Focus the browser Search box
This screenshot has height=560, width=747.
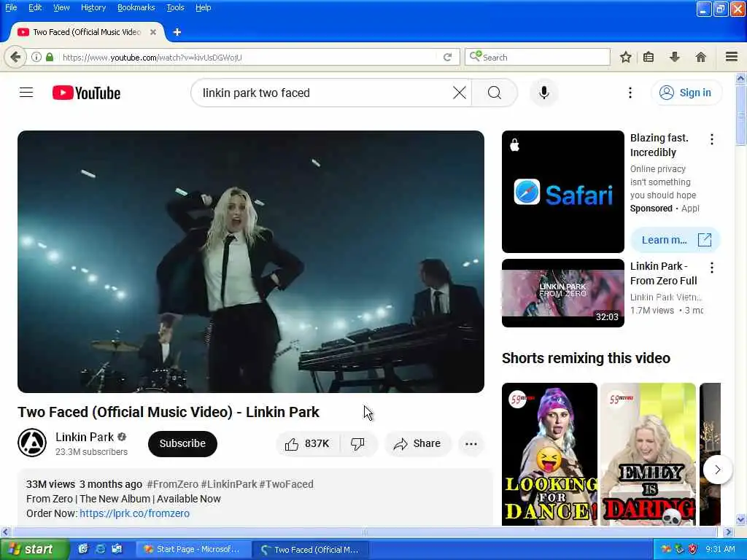coord(538,57)
